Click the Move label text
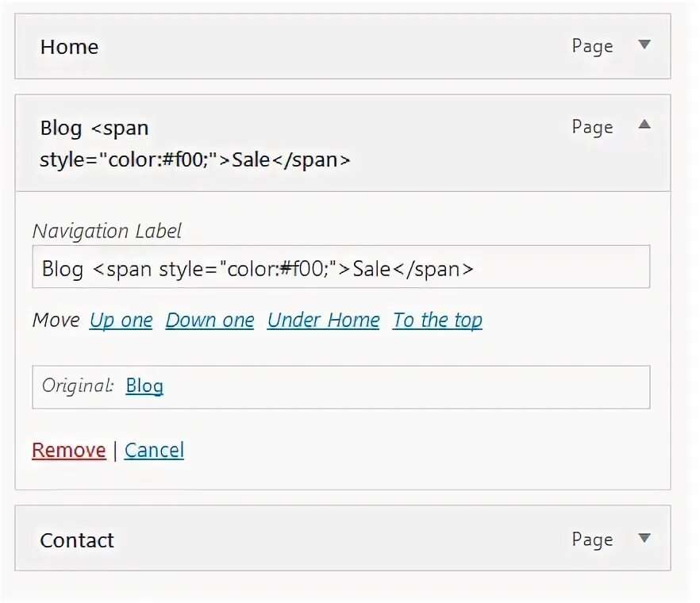 coord(56,321)
